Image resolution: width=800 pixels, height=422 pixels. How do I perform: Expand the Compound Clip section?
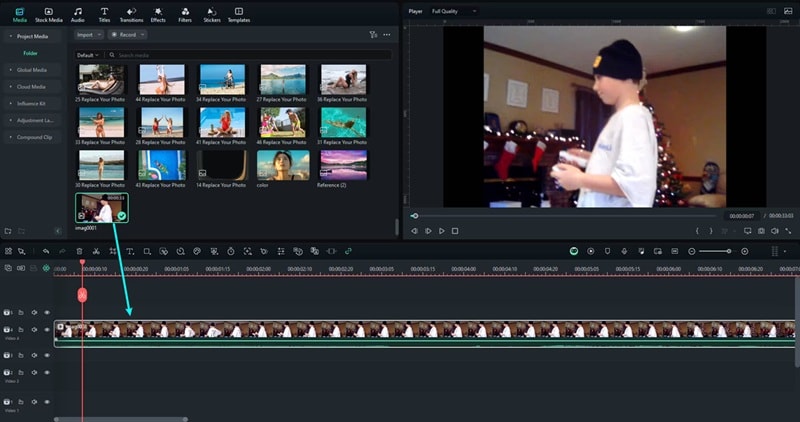[31, 137]
